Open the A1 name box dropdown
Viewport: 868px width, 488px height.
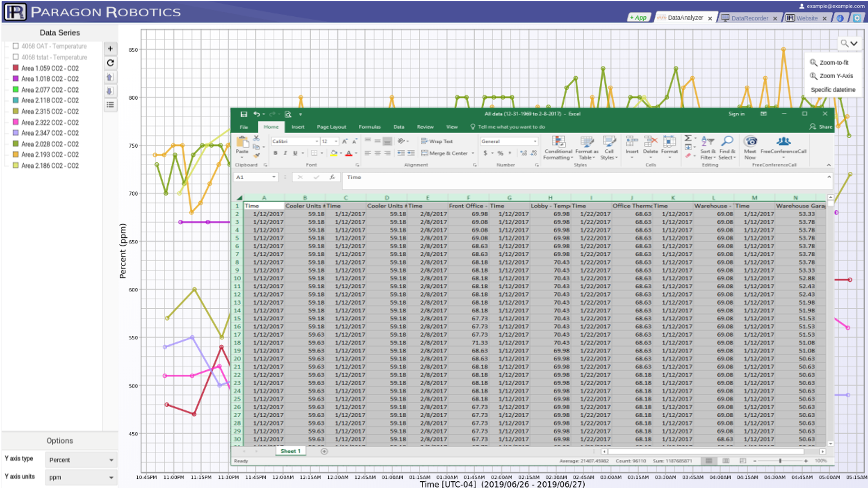[274, 177]
